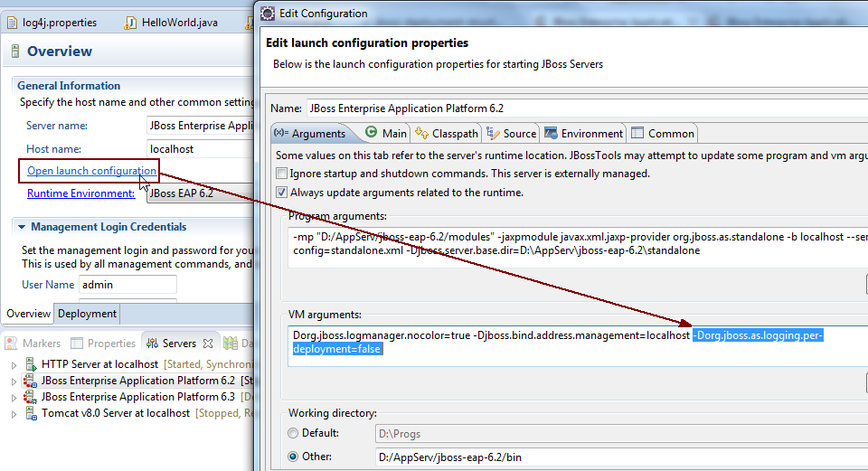The height and width of the screenshot is (471, 868).
Task: Select the Servers view tab
Action: (179, 344)
